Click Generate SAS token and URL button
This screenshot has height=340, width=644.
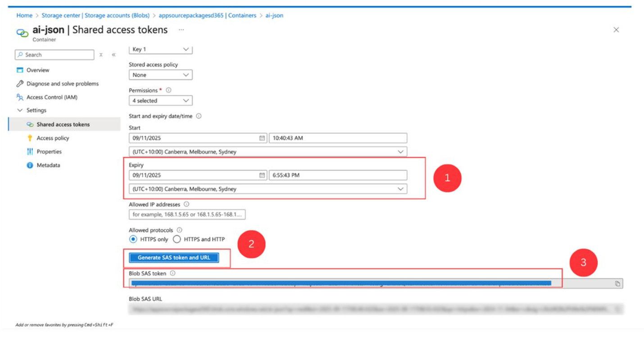click(174, 257)
